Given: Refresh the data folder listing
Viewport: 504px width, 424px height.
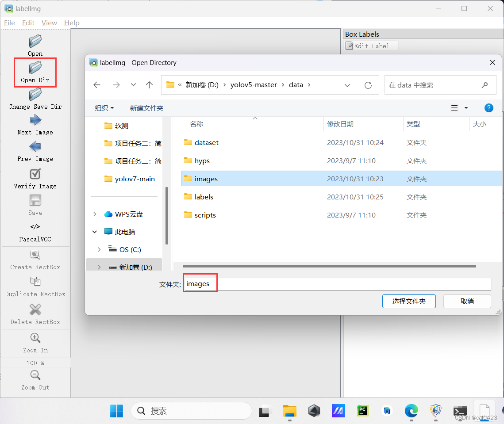Looking at the screenshot, I should pyautogui.click(x=368, y=85).
